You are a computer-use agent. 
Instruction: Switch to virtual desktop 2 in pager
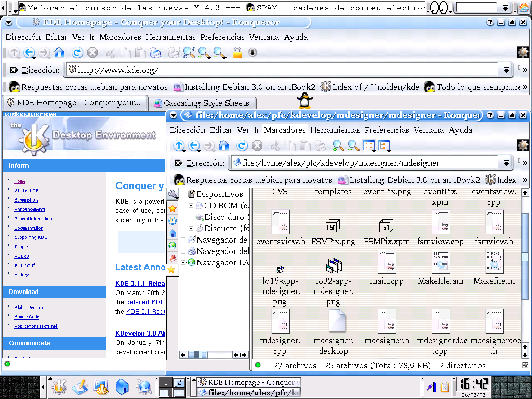coord(179,383)
